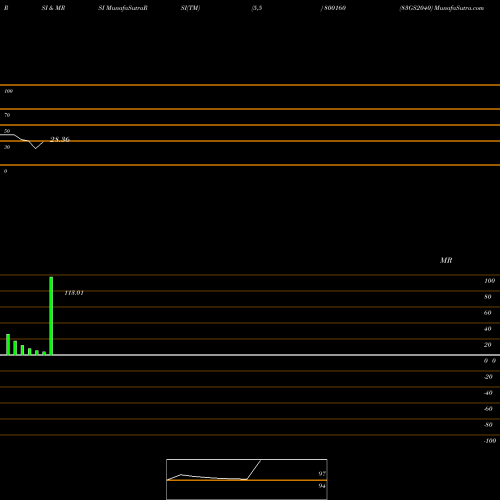
Task: Click the 60 label on MR axis
Action: 488,313
